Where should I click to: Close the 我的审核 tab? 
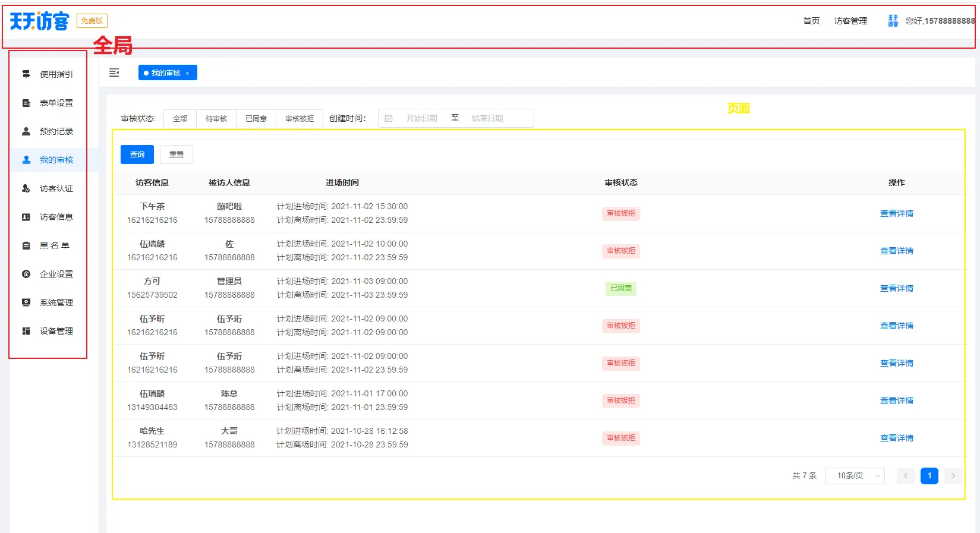tap(187, 73)
